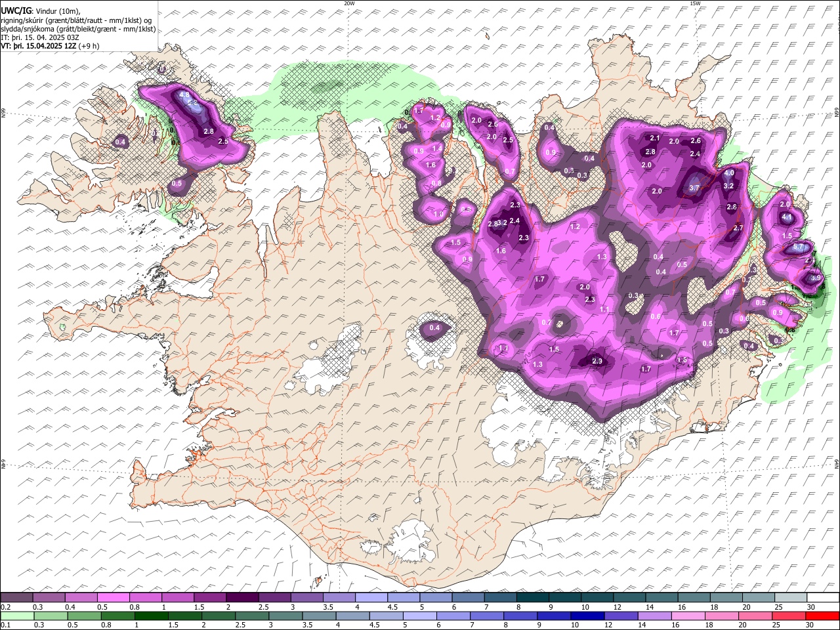This screenshot has height=630, width=840.
Task: Click the 'rigning/skúrir (grænt/blátt/rautt' description line
Action: (76, 20)
